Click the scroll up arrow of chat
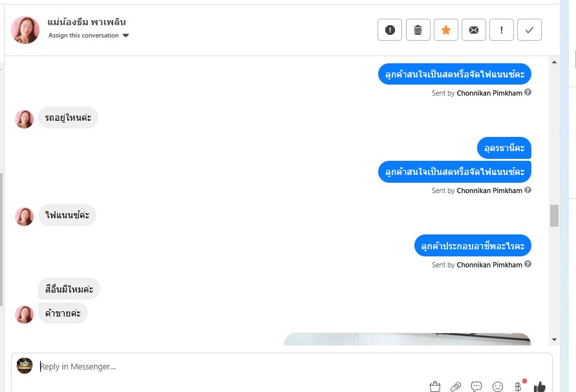576x392 pixels. click(x=554, y=62)
